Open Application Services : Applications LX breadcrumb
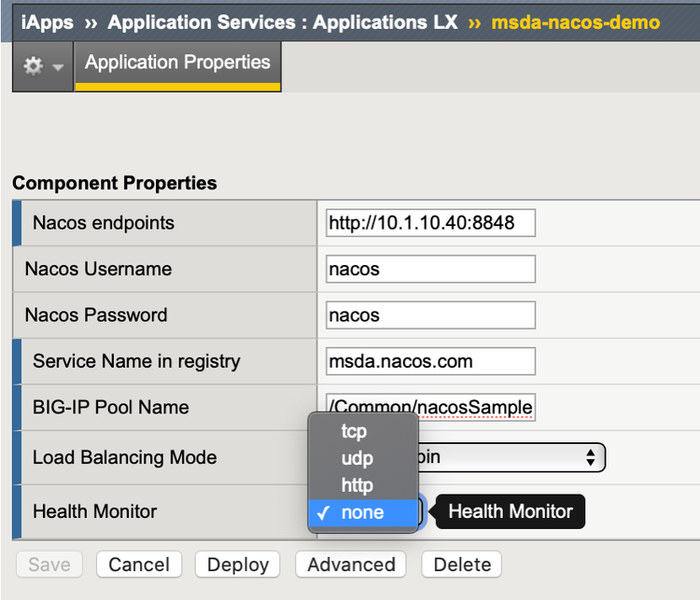 (283, 21)
